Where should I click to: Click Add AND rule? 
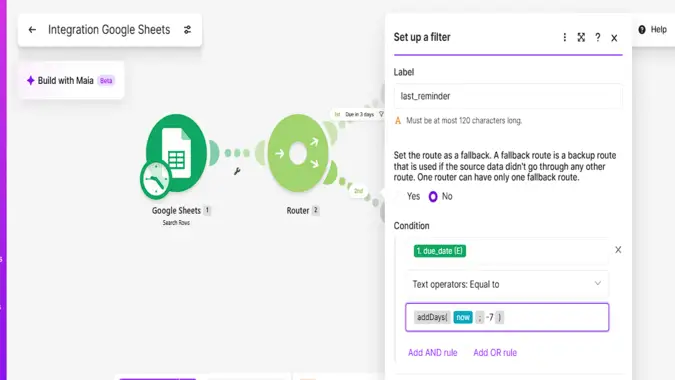point(433,352)
